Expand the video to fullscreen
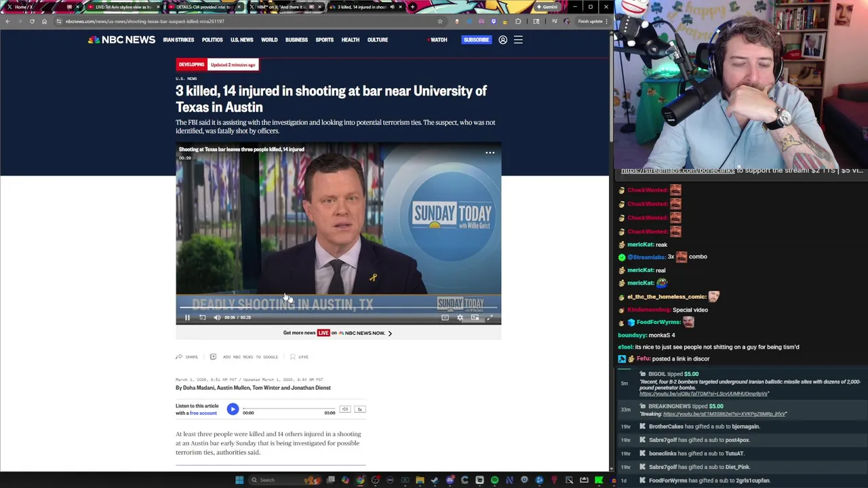The width and height of the screenshot is (868, 488). pos(490,317)
